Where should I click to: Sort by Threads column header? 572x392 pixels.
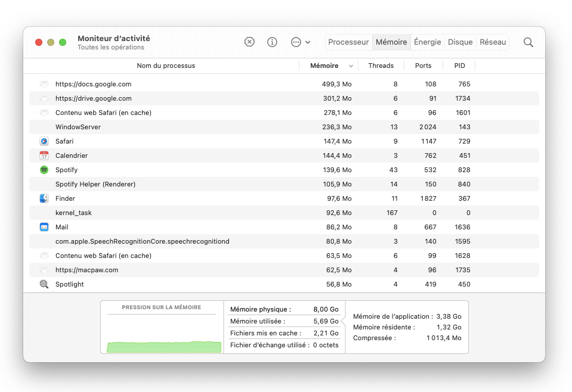coord(381,66)
